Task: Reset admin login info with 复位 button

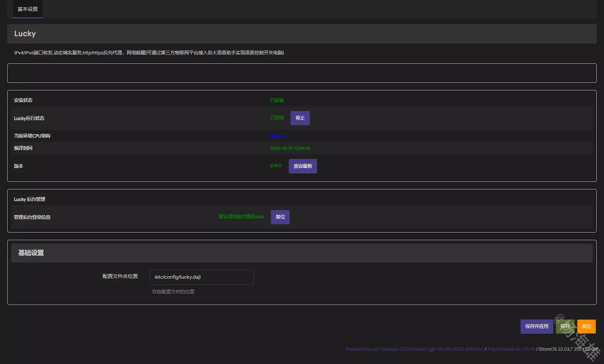Action: coord(280,217)
